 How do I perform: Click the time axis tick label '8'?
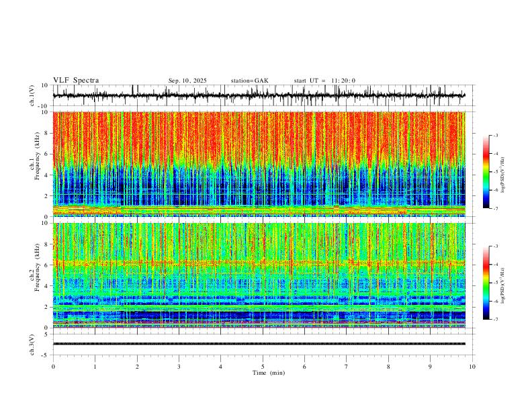388,367
